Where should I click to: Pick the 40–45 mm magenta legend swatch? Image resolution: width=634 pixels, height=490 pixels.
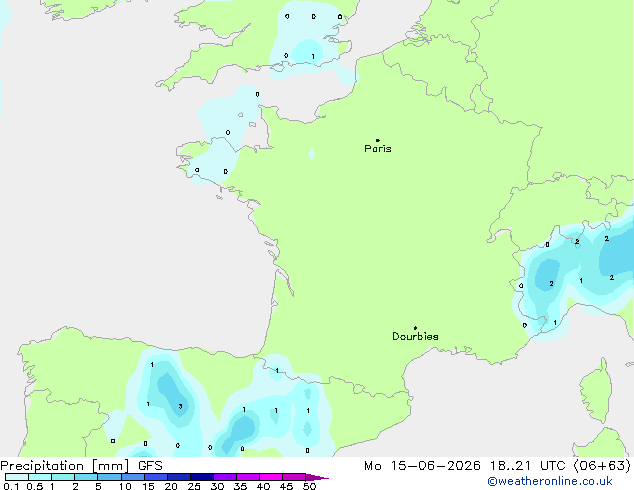tap(271, 477)
